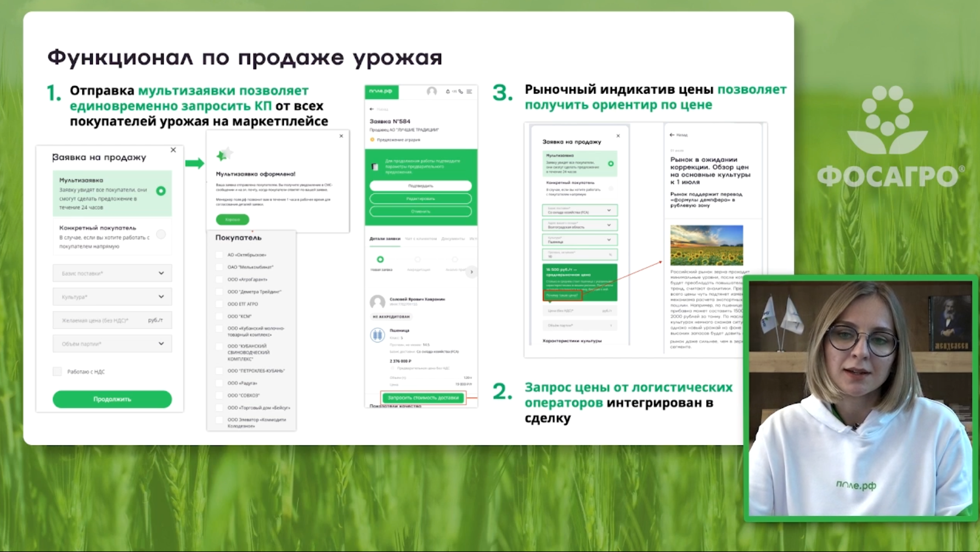The width and height of the screenshot is (980, 552).
Task: Open the «Объём партии» dropdown in left form
Action: point(112,343)
